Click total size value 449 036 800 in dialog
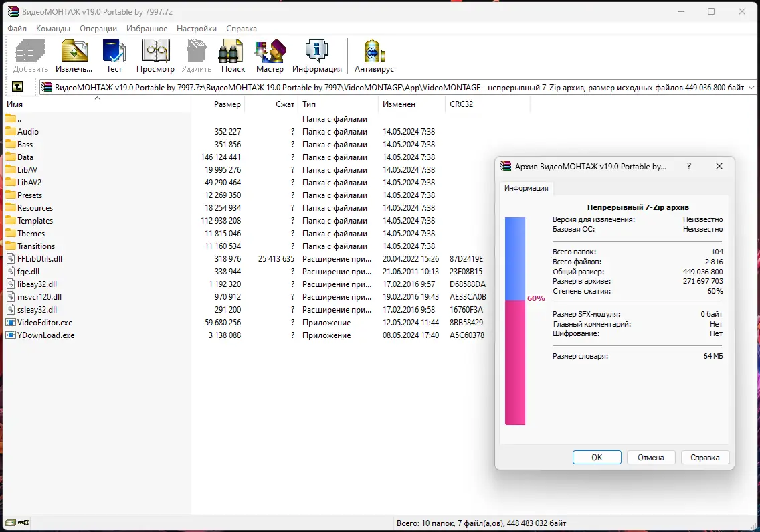Screen dimensions: 760x532 tap(703, 272)
